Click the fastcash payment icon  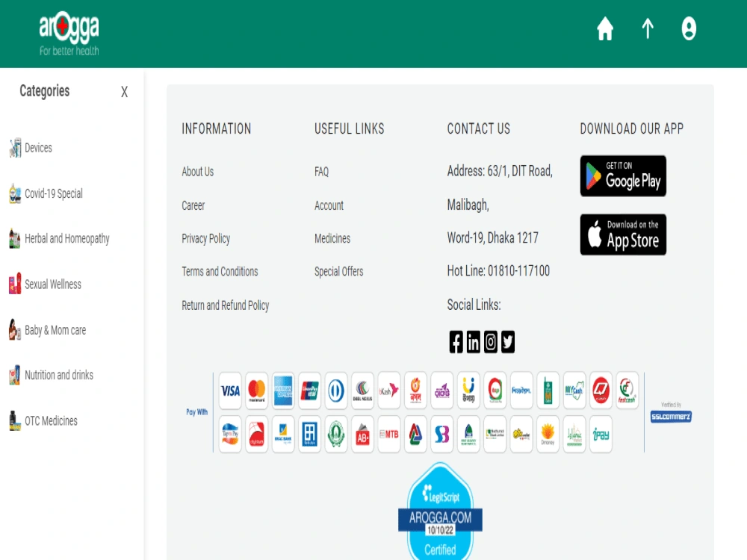point(627,391)
